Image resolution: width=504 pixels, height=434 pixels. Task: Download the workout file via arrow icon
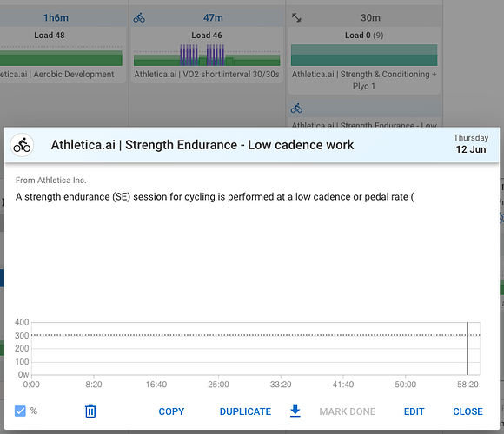click(x=295, y=411)
